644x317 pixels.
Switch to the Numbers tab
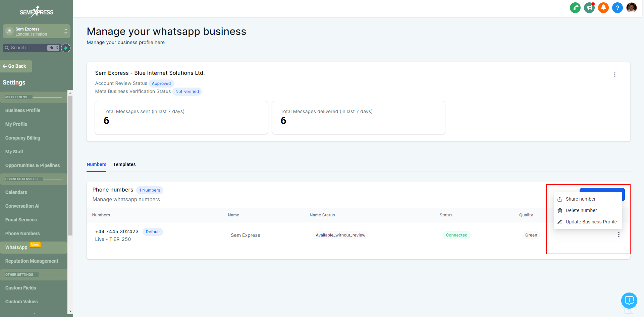click(97, 164)
